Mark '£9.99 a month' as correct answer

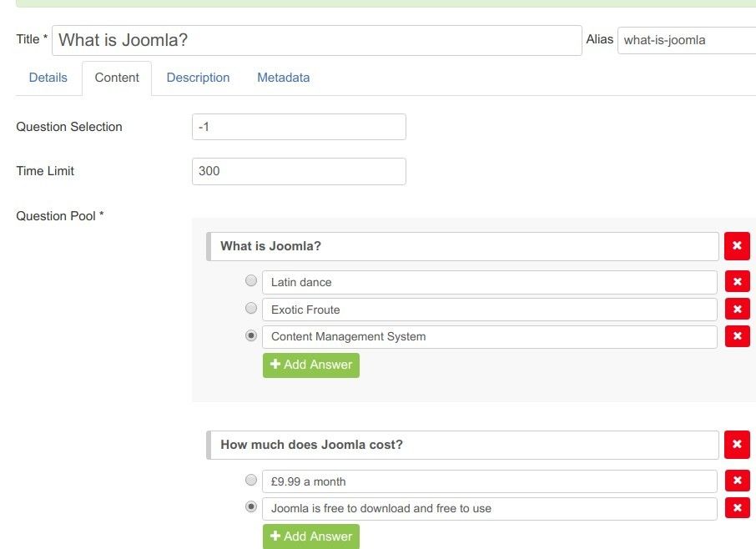pos(250,480)
